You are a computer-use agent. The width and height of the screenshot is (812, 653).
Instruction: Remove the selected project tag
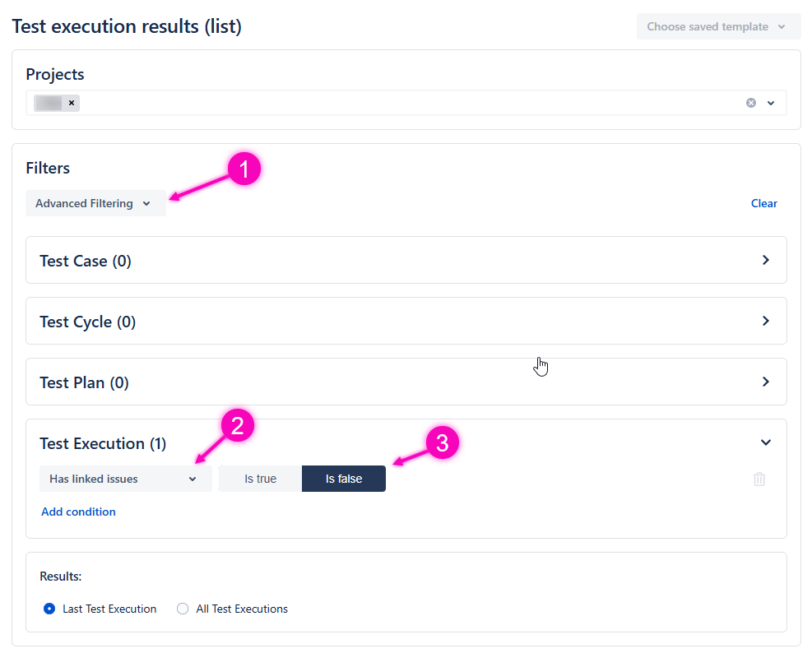72,103
